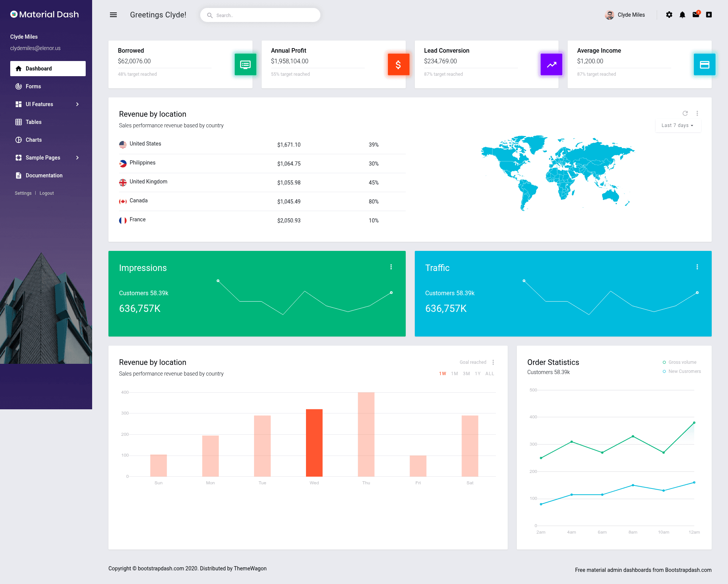
Task: Click into the Search input field
Action: tap(260, 15)
